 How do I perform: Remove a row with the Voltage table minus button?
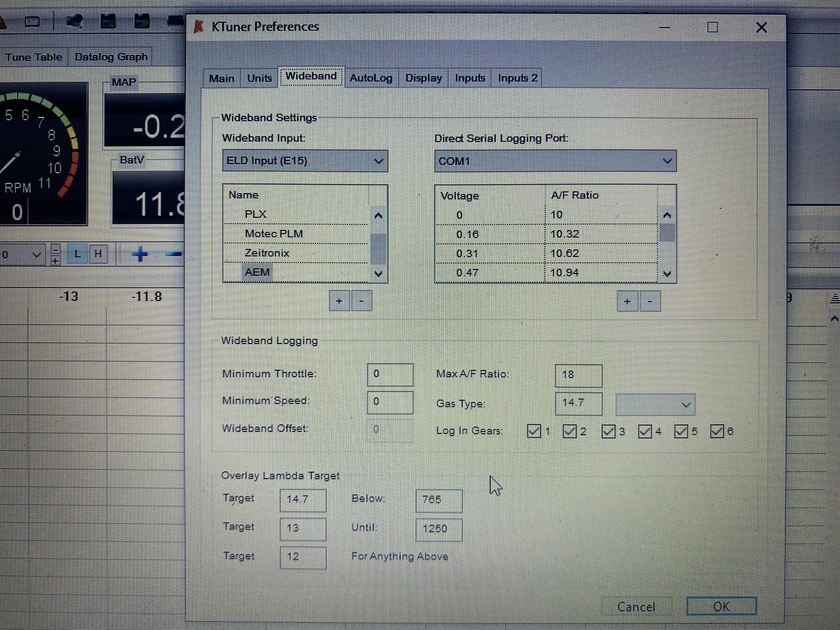tap(650, 301)
